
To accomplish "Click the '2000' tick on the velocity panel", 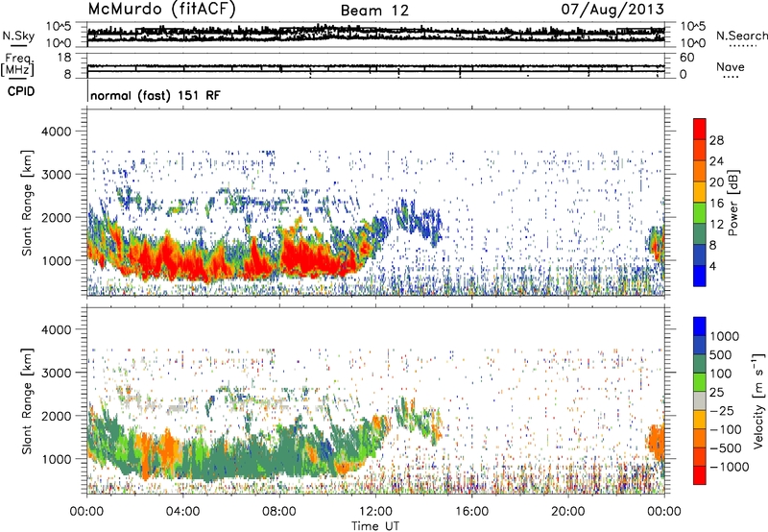I will (x=56, y=416).
